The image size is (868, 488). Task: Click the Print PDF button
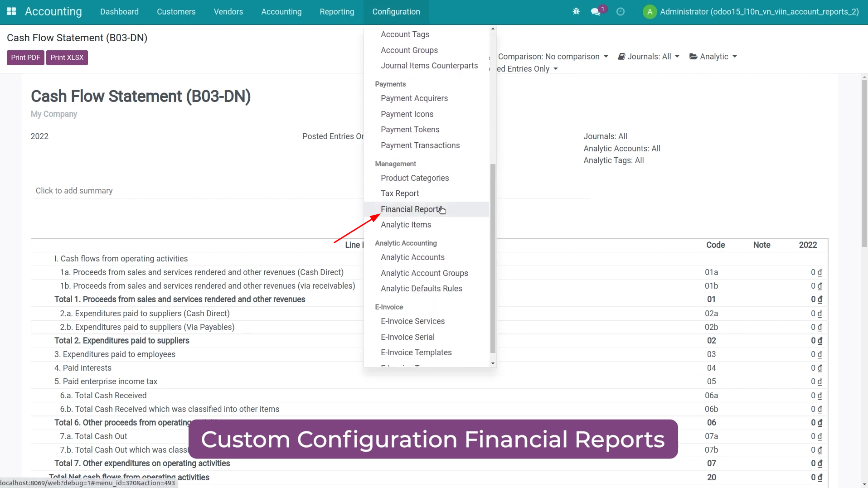pos(25,58)
